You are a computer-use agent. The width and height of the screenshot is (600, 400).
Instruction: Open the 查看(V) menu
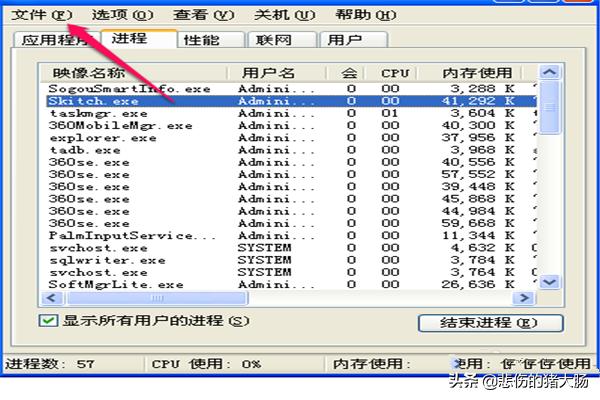pos(203,14)
